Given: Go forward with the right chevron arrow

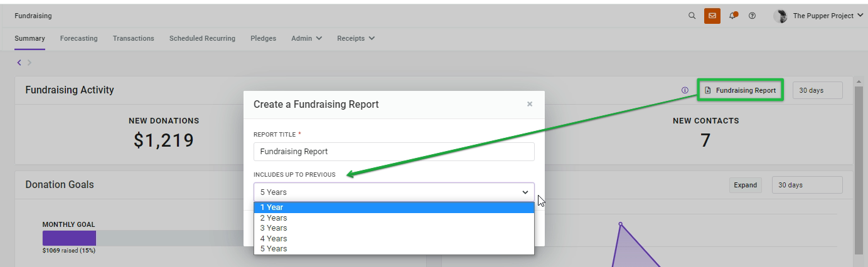Looking at the screenshot, I should point(29,62).
